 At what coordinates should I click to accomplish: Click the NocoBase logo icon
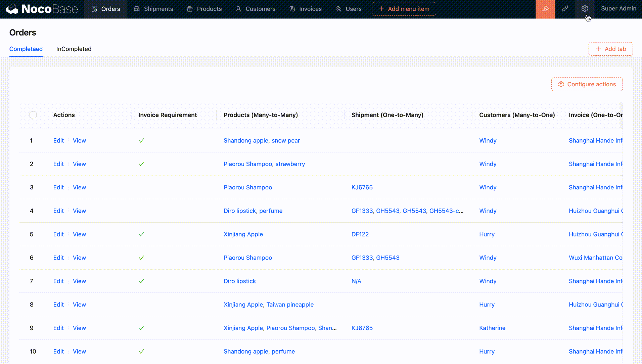pyautogui.click(x=12, y=9)
